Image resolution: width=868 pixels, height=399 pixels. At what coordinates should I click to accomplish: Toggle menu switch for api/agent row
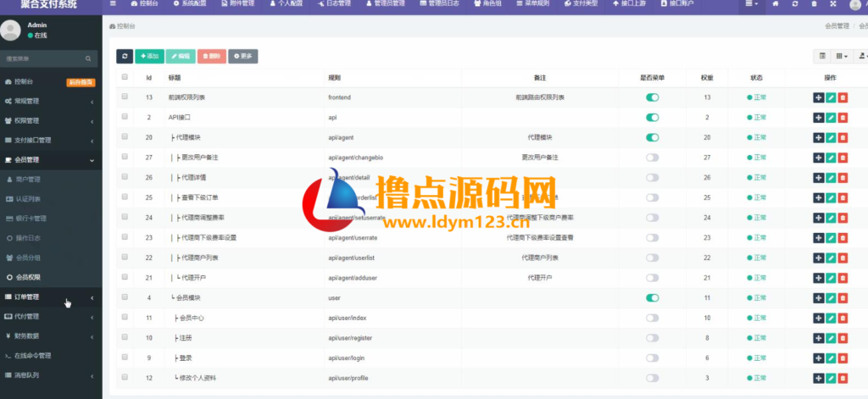[652, 137]
